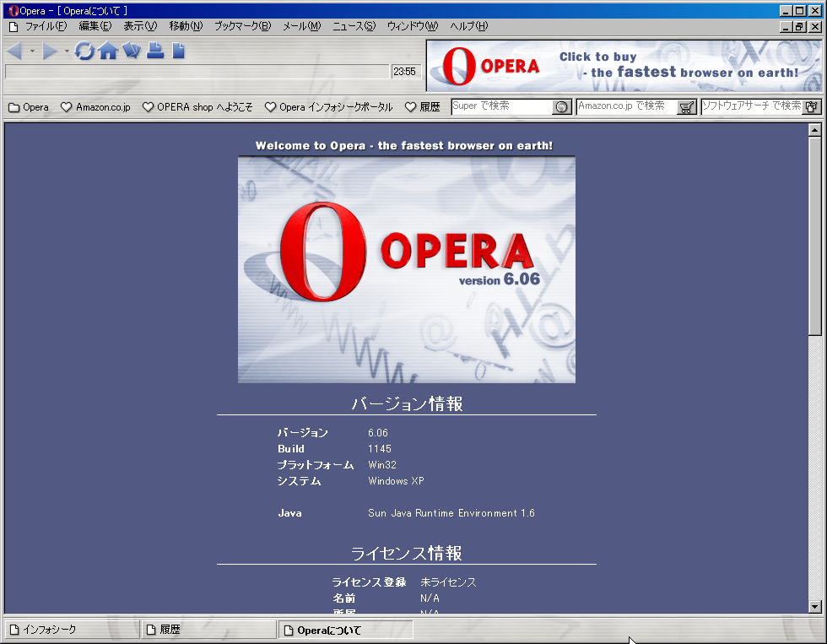Viewport: 827px width, 644px height.
Task: Open the Opera インフォシークポータル bookmark
Action: 328,107
